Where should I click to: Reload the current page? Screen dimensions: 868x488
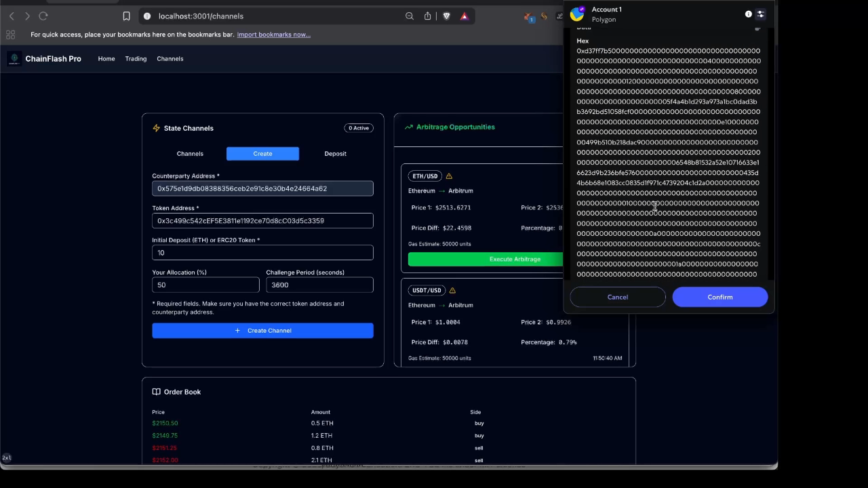coord(43,16)
